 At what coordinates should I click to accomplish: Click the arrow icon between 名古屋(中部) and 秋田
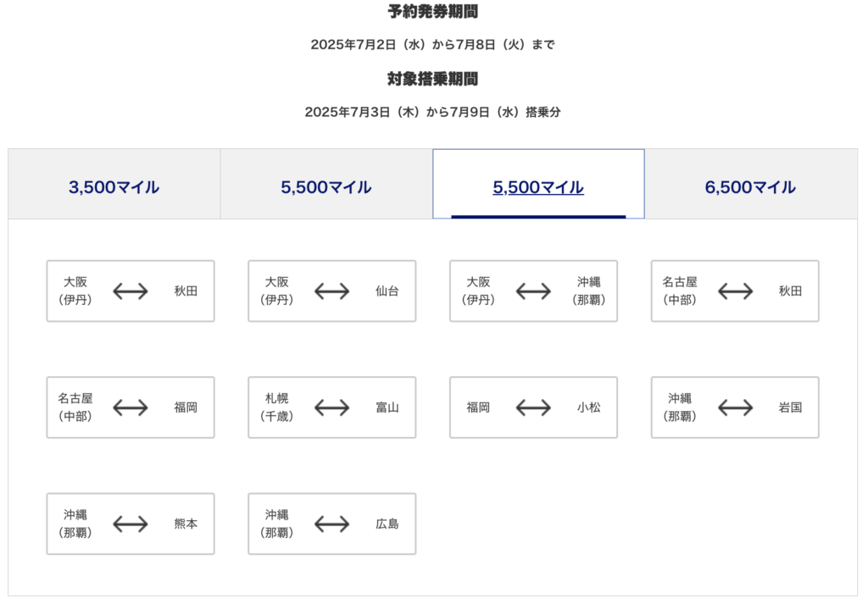735,291
